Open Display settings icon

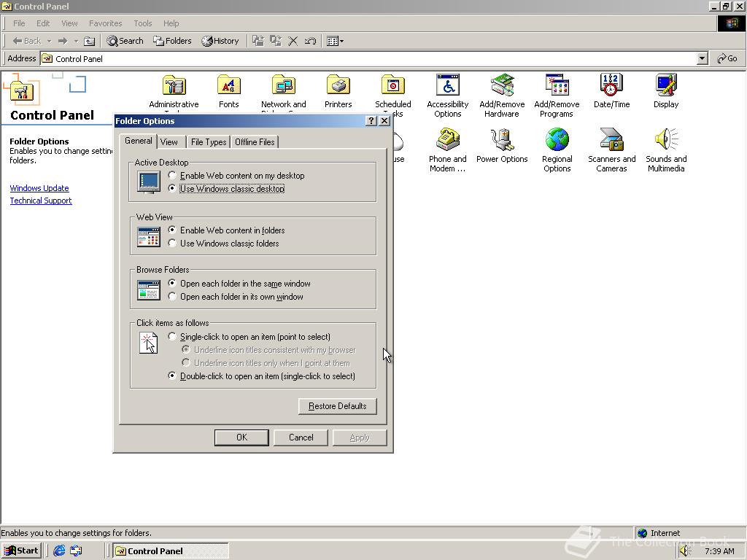666,86
